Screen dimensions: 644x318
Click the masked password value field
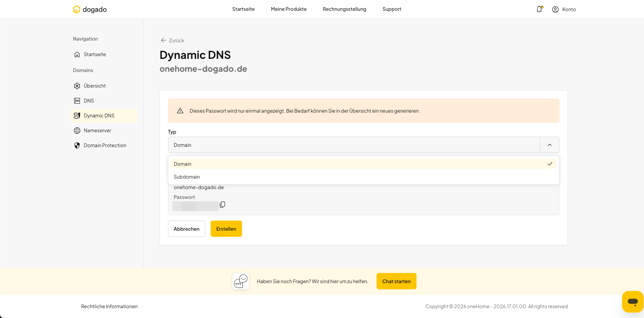click(195, 206)
